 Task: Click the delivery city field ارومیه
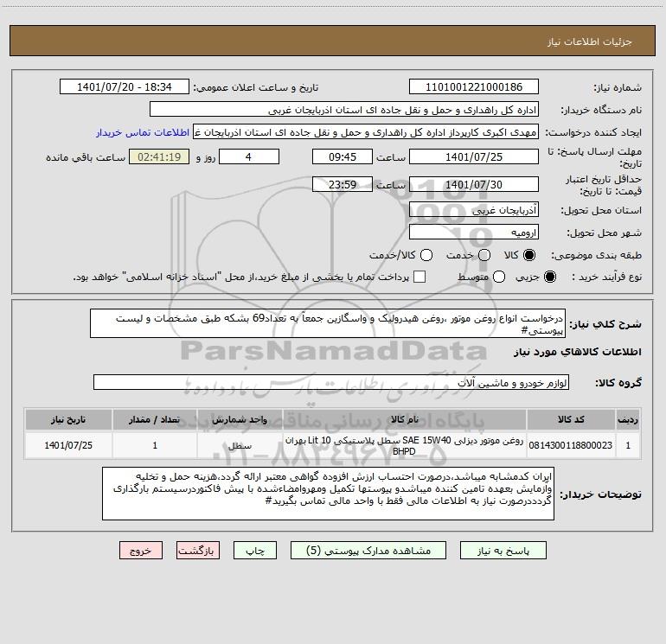point(474,232)
